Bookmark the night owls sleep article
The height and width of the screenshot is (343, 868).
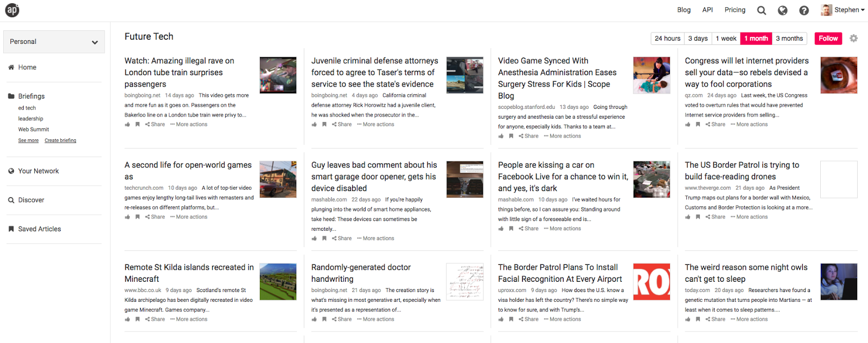point(698,320)
